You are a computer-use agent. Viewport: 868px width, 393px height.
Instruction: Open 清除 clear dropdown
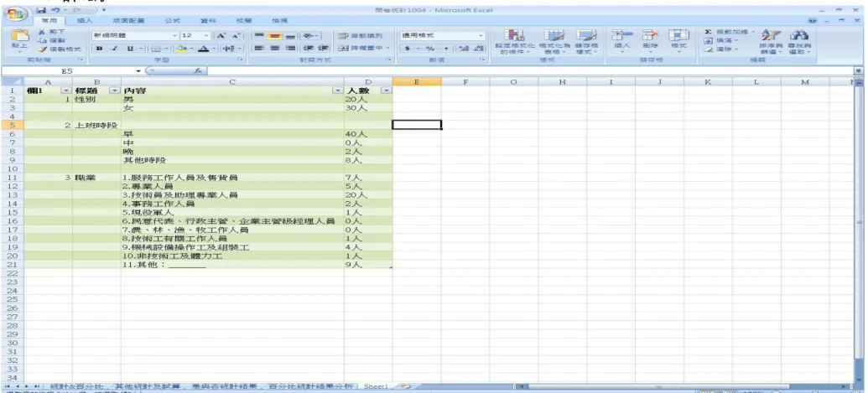[x=722, y=49]
